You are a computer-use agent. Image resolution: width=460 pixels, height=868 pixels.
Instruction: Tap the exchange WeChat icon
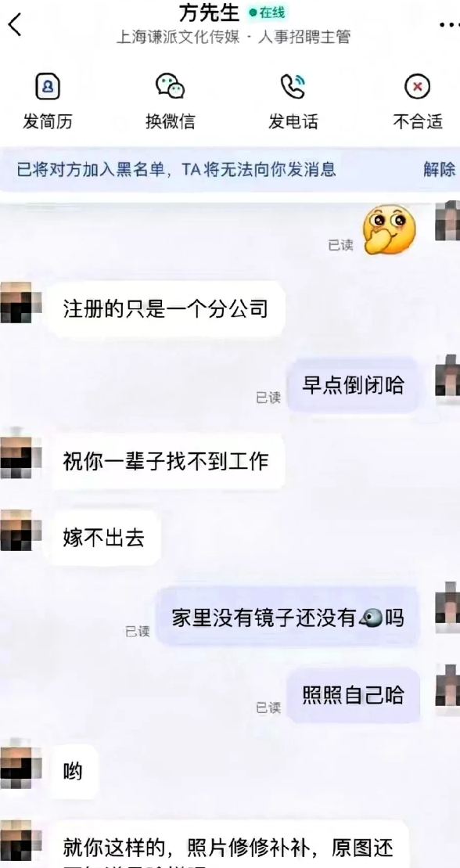point(170,87)
